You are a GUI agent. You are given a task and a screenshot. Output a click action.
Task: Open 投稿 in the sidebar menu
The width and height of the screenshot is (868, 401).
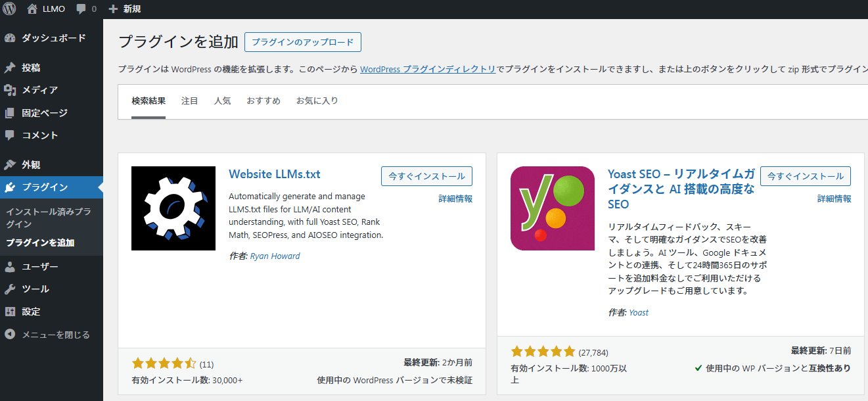pos(31,68)
